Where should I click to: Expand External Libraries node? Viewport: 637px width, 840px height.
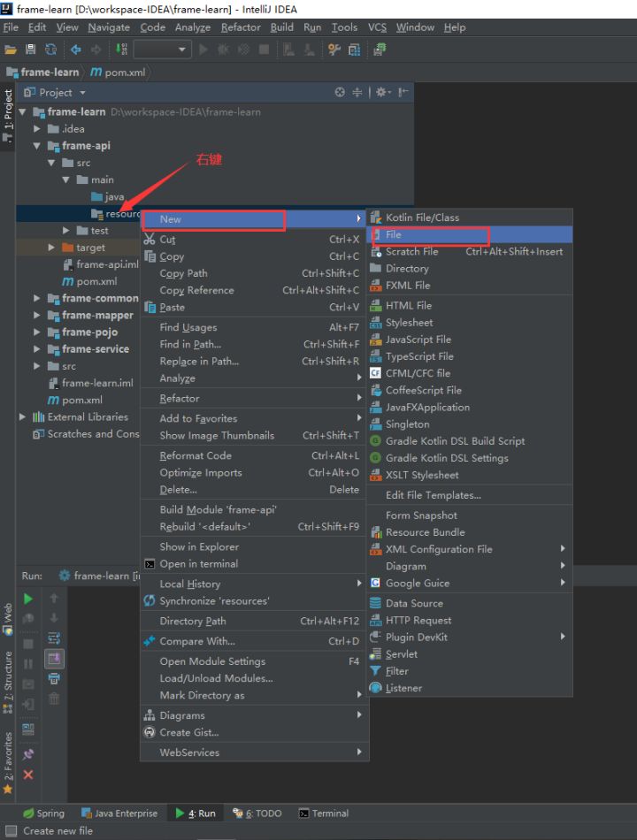pyautogui.click(x=22, y=416)
